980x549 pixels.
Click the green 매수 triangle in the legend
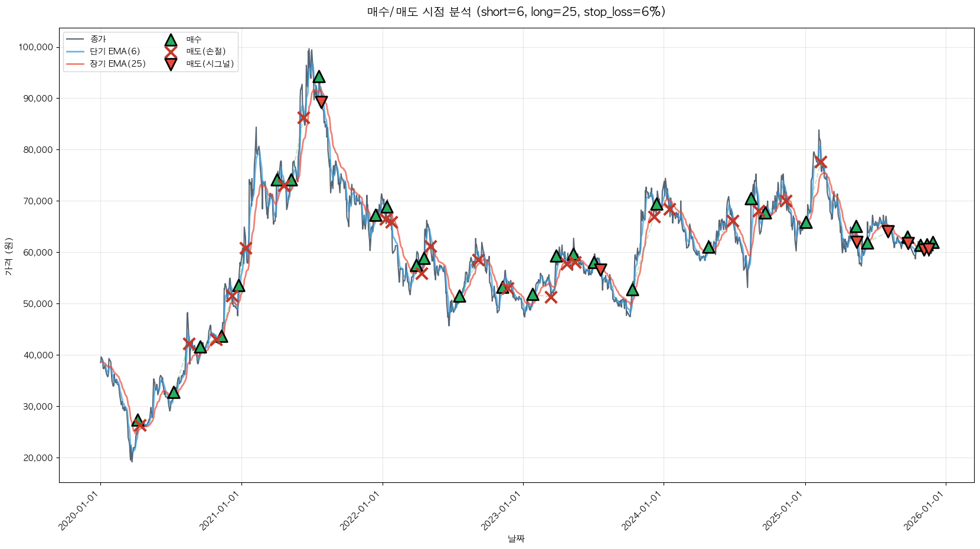171,40
